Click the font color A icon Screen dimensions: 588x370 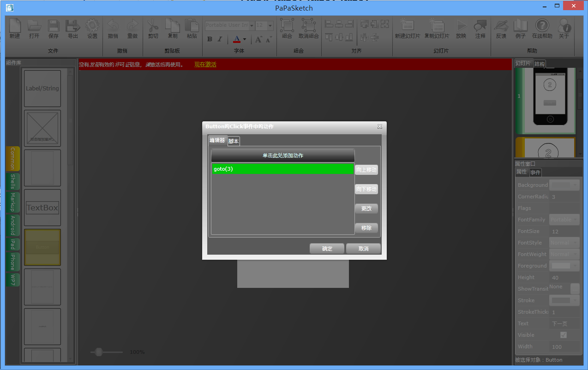[x=237, y=39]
